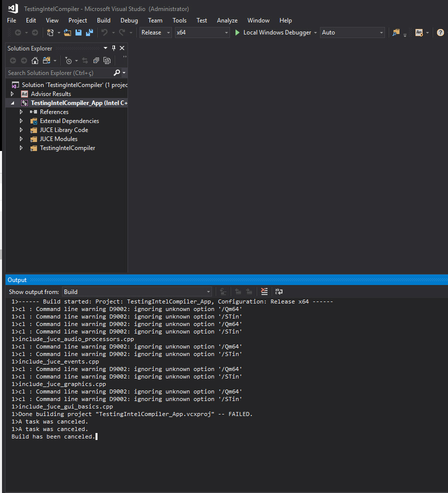Viewport: 448px width, 493px height.
Task: Open New Project icon dropdown arrow
Action: click(59, 32)
